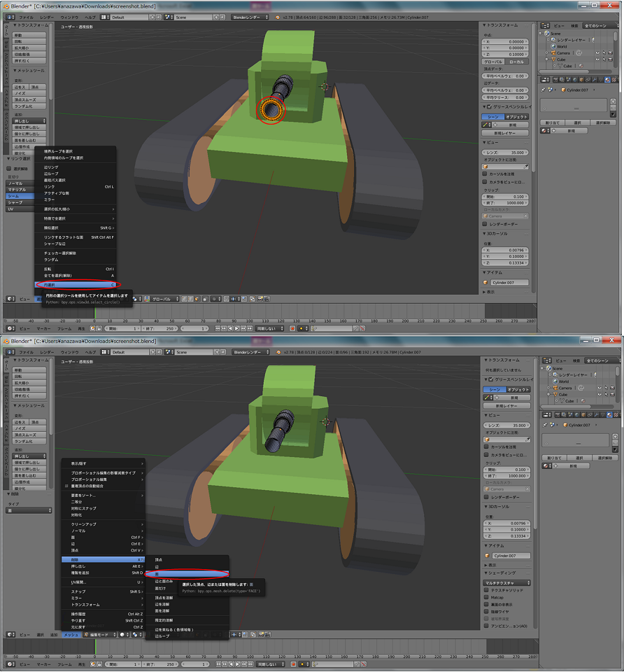Click 面 in the 削除 submenu
Image resolution: width=624 pixels, height=672 pixels.
[x=182, y=574]
